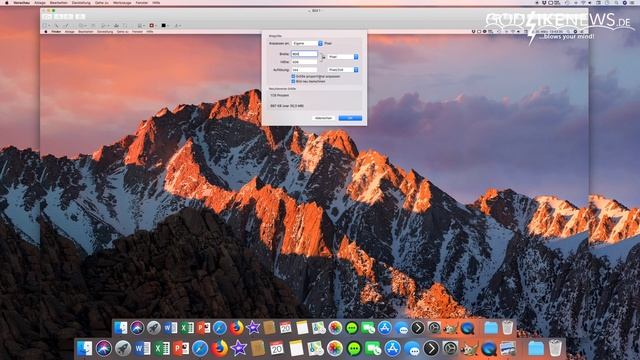Open App Store in the lower Dock row
Viewport: 640px width, 360px height.
pyautogui.click(x=392, y=348)
